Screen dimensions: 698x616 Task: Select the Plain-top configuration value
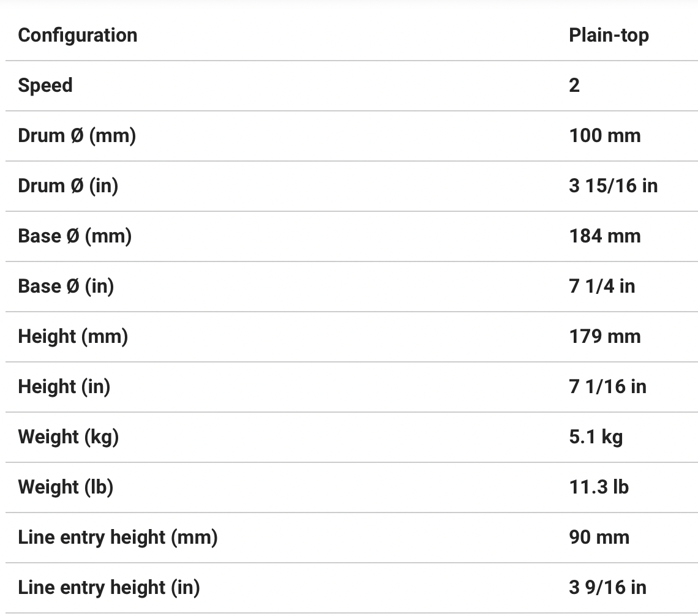click(609, 36)
